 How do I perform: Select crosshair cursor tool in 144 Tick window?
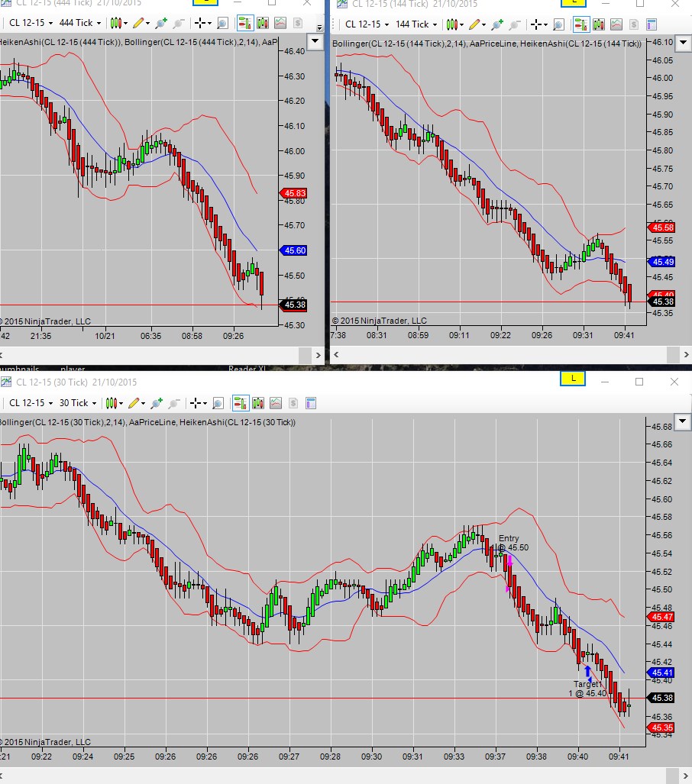click(x=538, y=24)
